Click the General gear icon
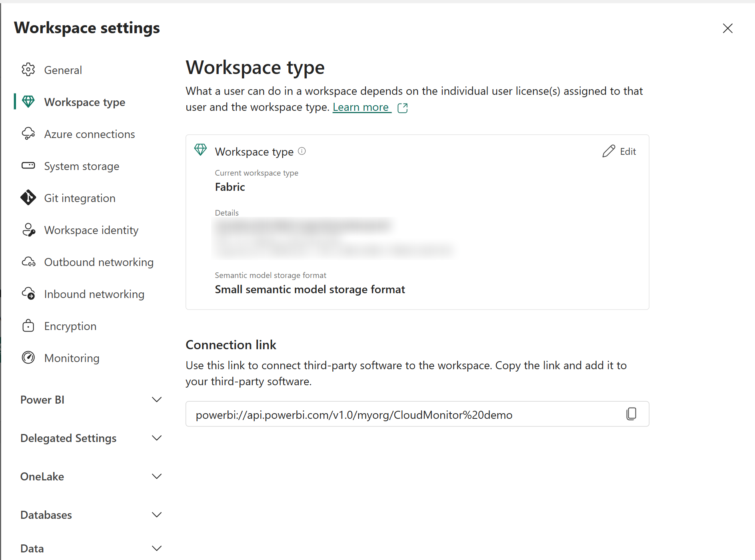Viewport: 755px width, 560px height. (x=28, y=70)
